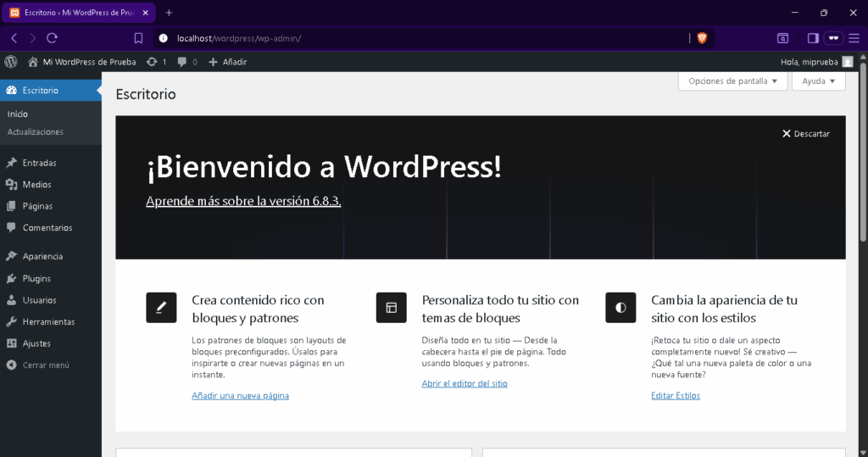Click the Ajustes settings sliders icon
Viewport: 868px width, 457px height.
(x=12, y=343)
